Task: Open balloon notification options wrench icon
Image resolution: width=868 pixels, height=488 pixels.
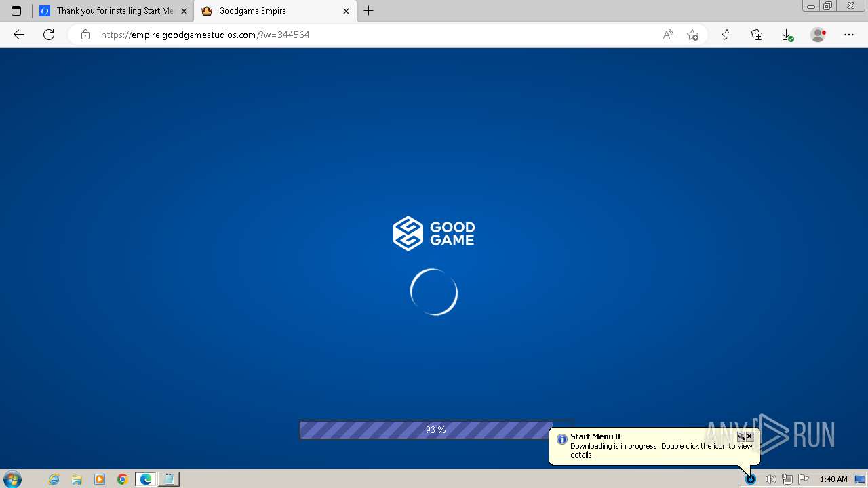Action: point(741,436)
